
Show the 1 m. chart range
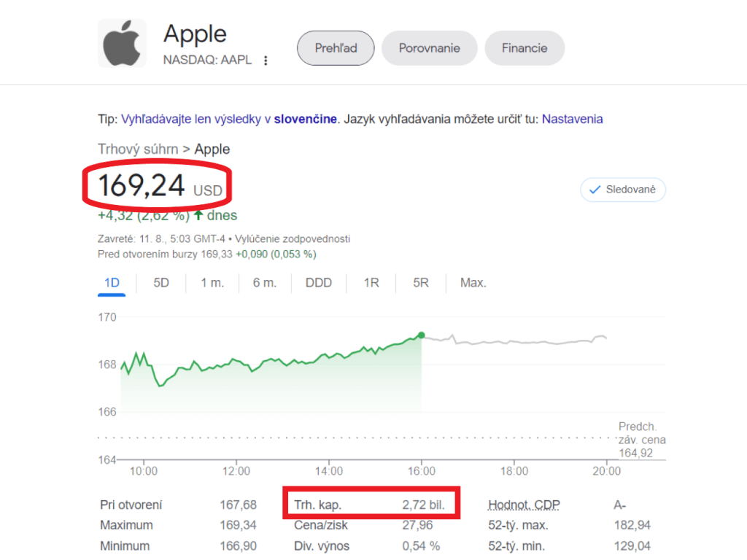pos(212,283)
